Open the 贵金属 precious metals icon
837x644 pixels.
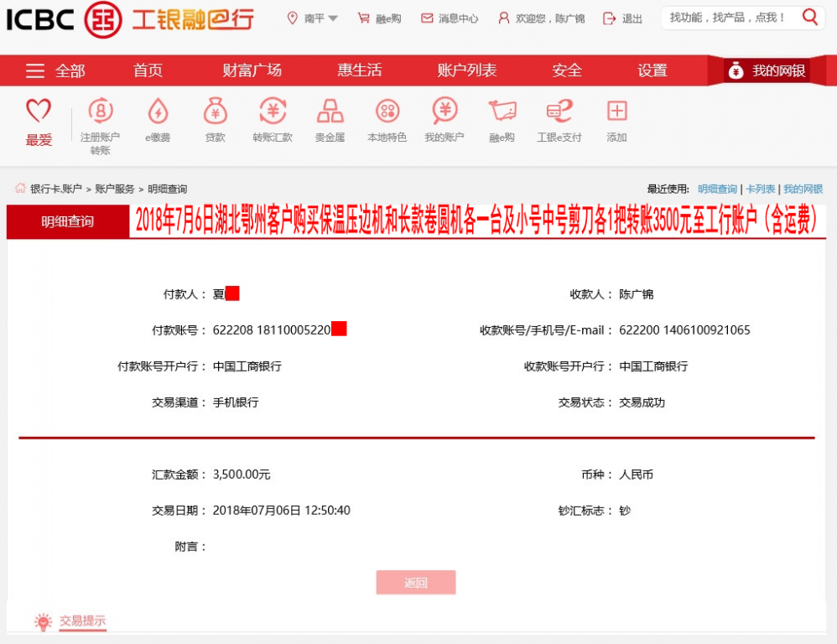click(330, 119)
